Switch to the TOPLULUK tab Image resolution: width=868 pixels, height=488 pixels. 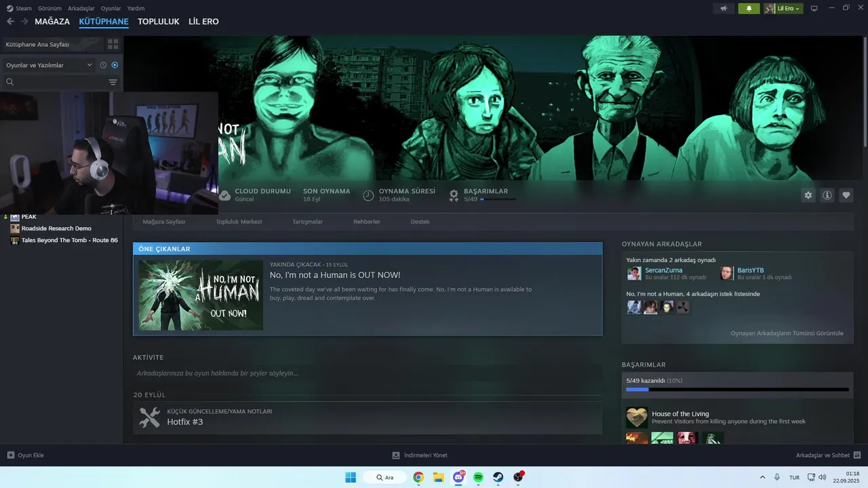(x=159, y=22)
